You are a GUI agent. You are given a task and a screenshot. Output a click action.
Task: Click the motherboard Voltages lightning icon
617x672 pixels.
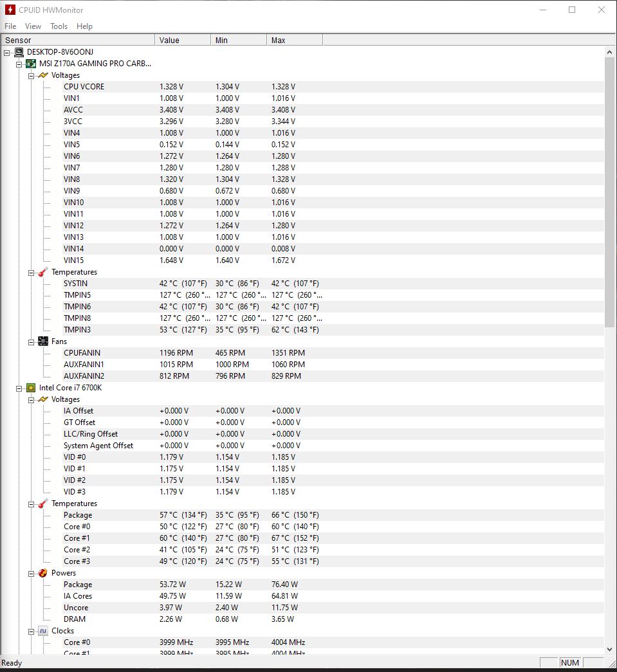43,75
